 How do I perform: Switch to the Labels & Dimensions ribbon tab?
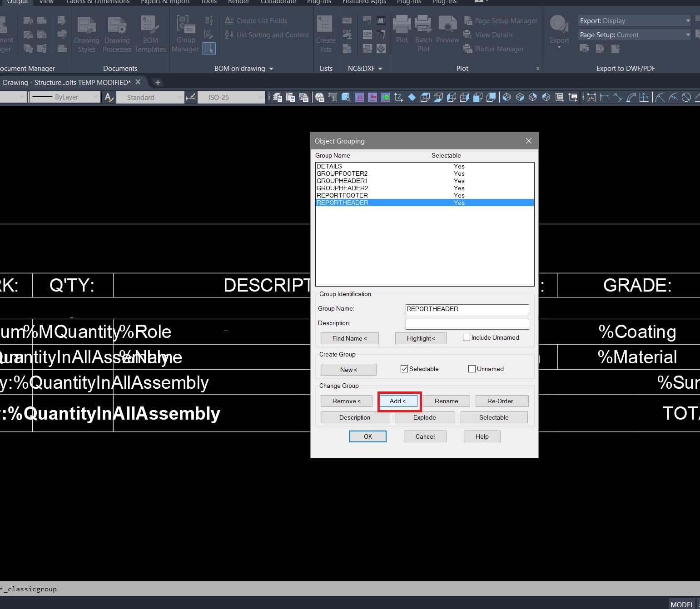click(98, 2)
